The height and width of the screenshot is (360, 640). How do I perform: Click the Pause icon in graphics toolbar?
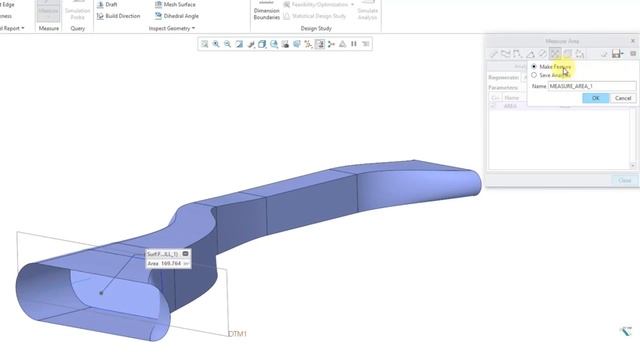[x=354, y=44]
